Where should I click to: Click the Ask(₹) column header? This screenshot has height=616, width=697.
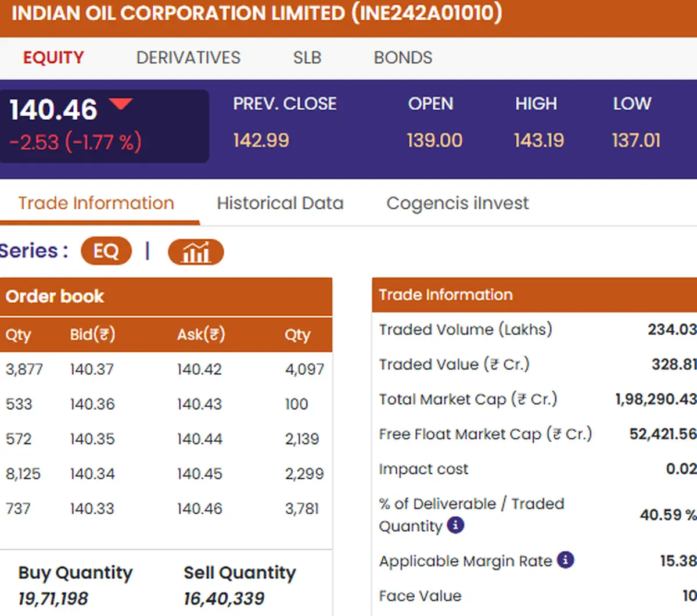pyautogui.click(x=201, y=334)
